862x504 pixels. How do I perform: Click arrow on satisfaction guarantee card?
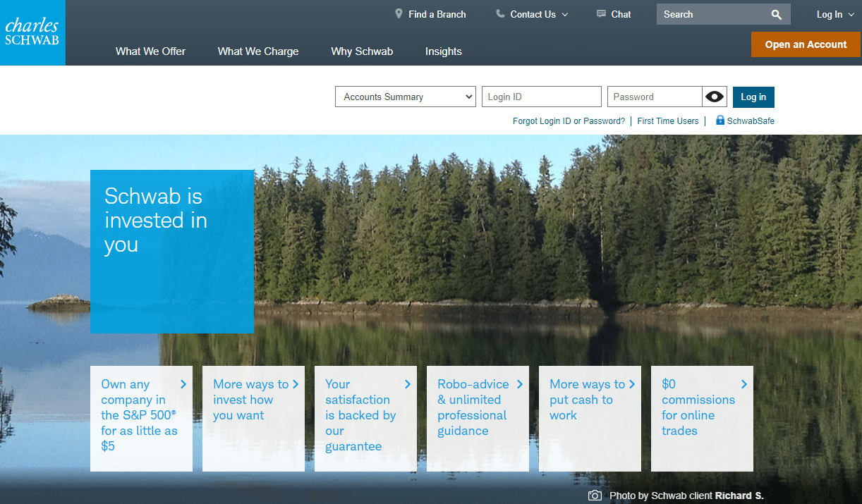(408, 384)
